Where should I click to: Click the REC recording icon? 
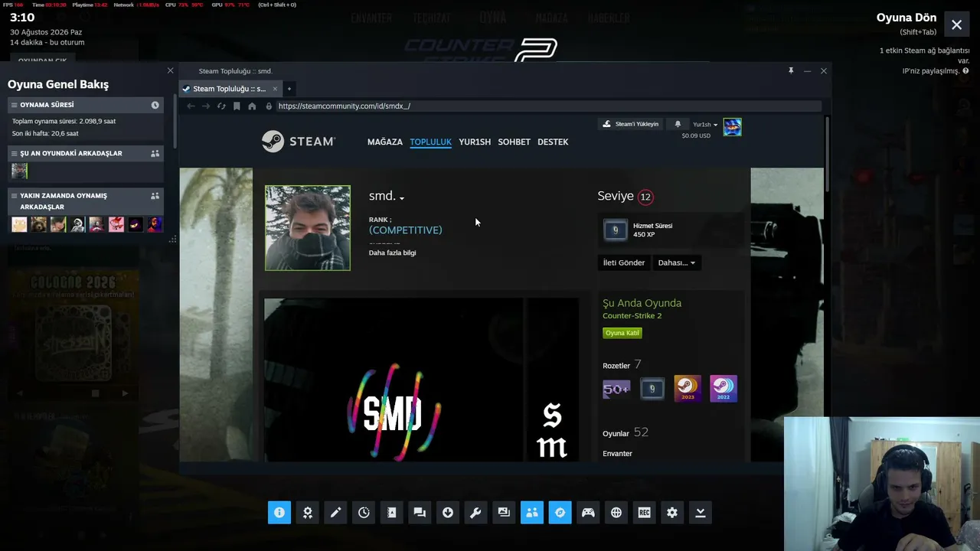[x=644, y=513]
